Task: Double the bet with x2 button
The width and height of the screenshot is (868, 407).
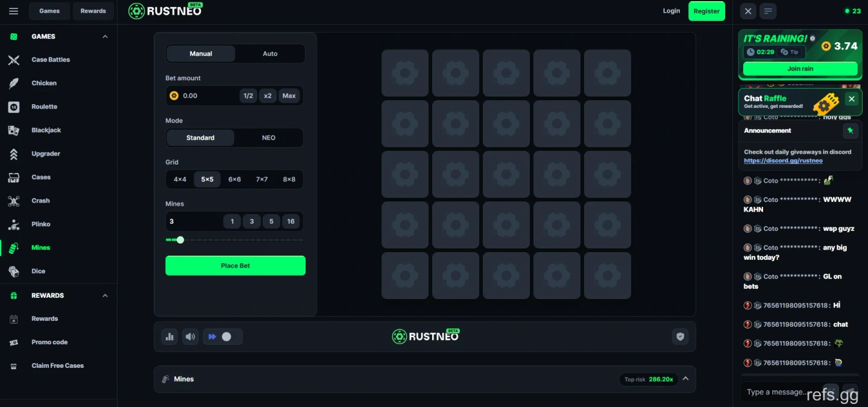Action: (x=268, y=96)
